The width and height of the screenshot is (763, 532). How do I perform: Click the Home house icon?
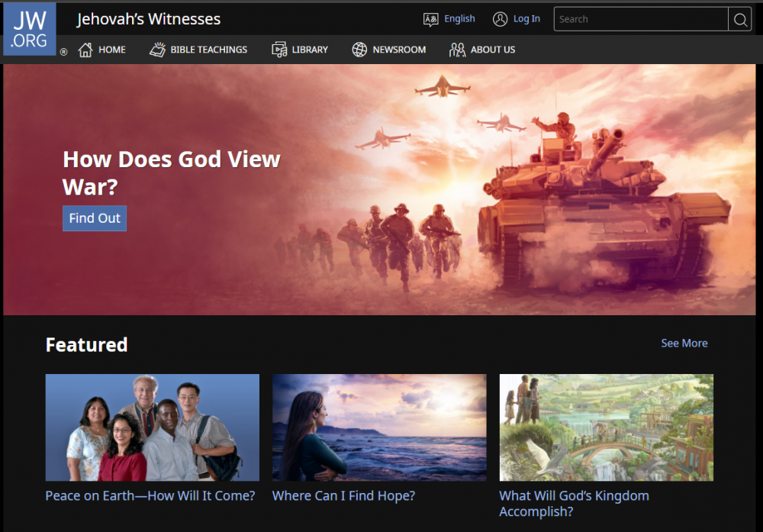pyautogui.click(x=85, y=50)
